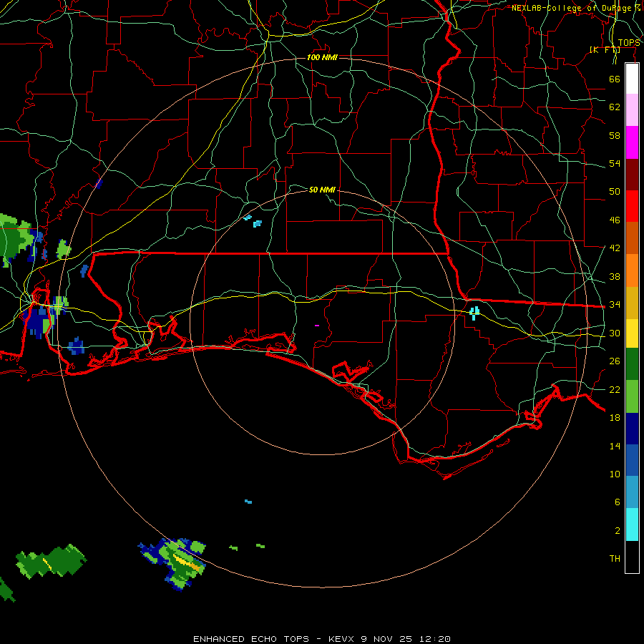Image resolution: width=644 pixels, height=644 pixels.
Task: Click the K FT units label
Action: 605,49
